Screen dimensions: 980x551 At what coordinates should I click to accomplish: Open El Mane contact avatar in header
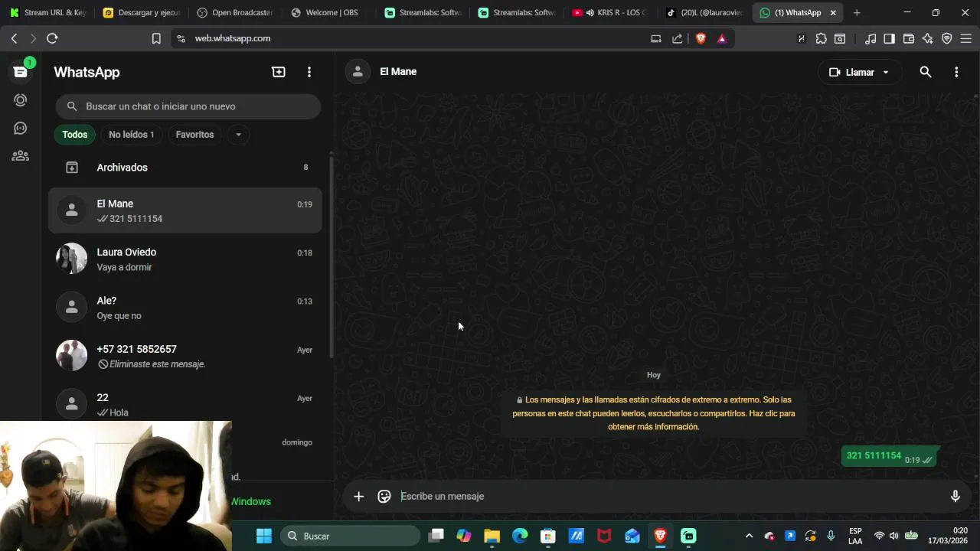click(x=357, y=72)
